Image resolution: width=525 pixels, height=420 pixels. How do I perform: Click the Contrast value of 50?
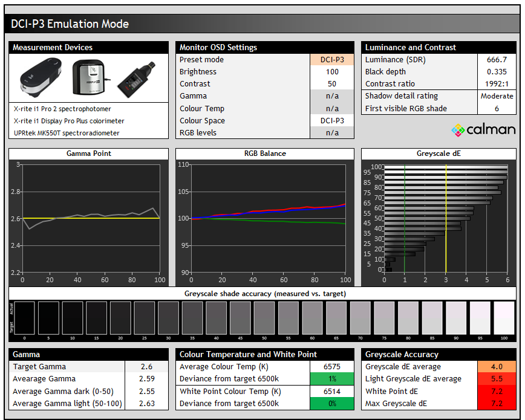tap(332, 84)
